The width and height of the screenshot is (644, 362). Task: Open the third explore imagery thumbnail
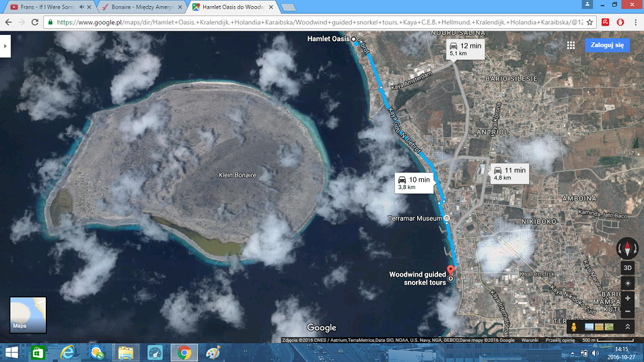(609, 327)
